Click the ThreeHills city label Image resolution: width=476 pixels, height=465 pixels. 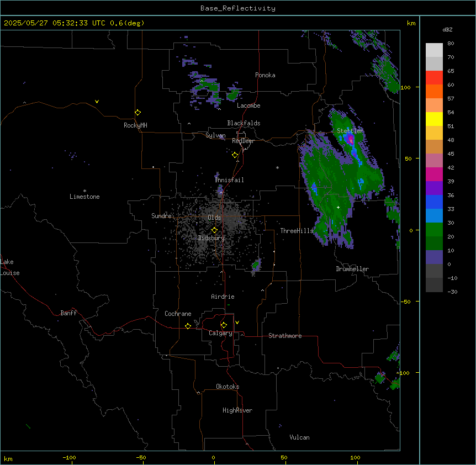click(297, 231)
